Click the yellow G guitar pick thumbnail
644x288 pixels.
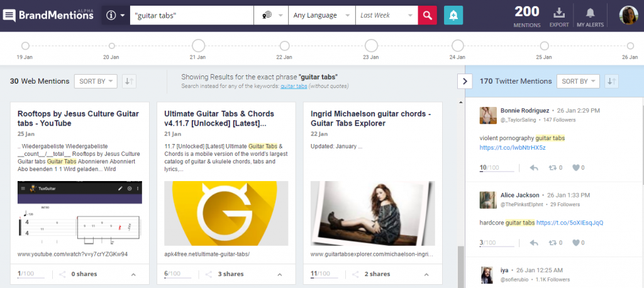coord(226,213)
